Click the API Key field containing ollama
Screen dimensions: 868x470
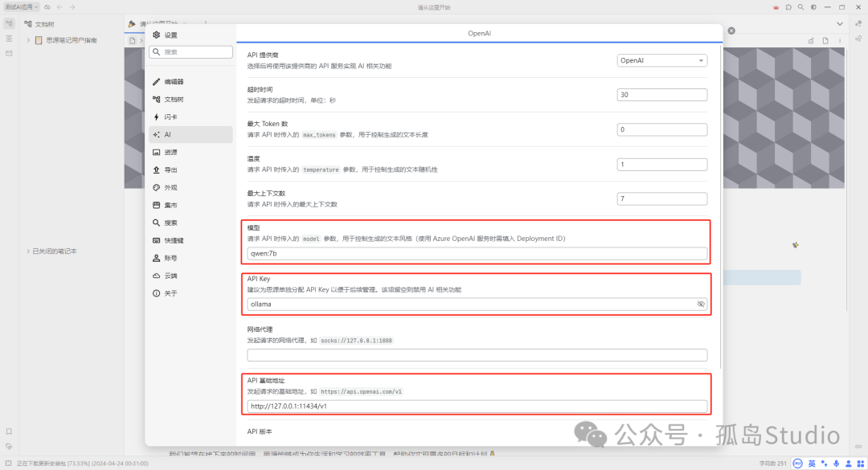click(x=477, y=304)
